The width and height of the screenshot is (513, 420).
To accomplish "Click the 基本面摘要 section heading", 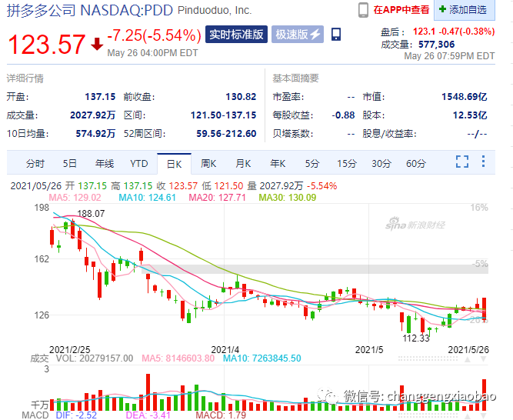I will coord(296,78).
